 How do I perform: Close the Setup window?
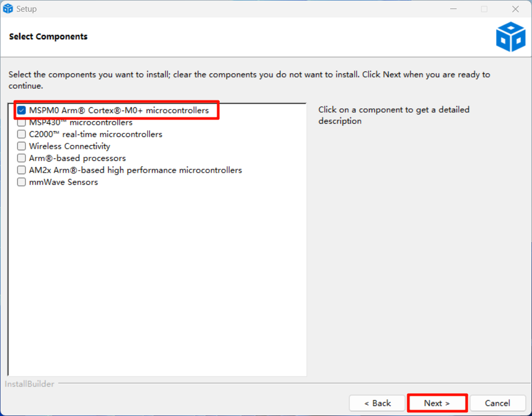[x=515, y=9]
